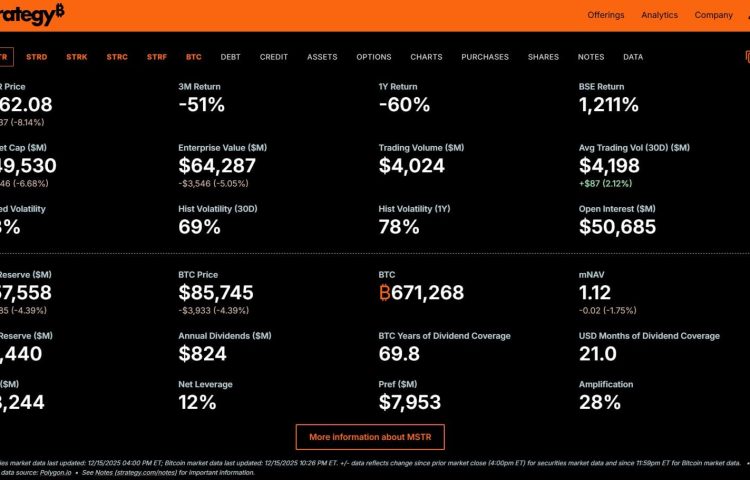Screen dimensions: 750x480
Task: Open the Company menu
Action: (x=713, y=15)
